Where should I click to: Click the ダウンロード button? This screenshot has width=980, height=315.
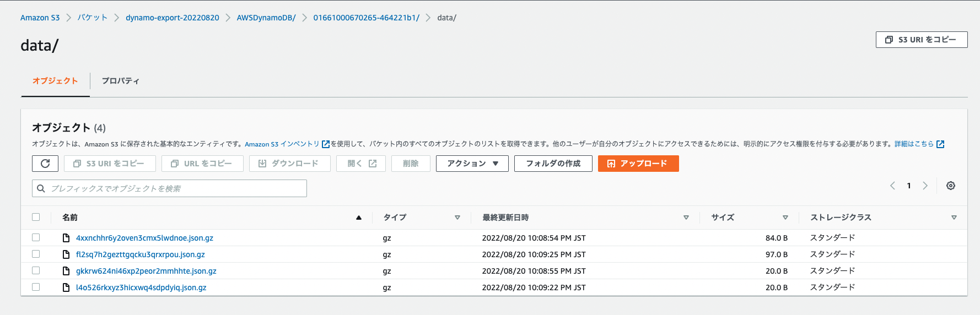point(290,164)
